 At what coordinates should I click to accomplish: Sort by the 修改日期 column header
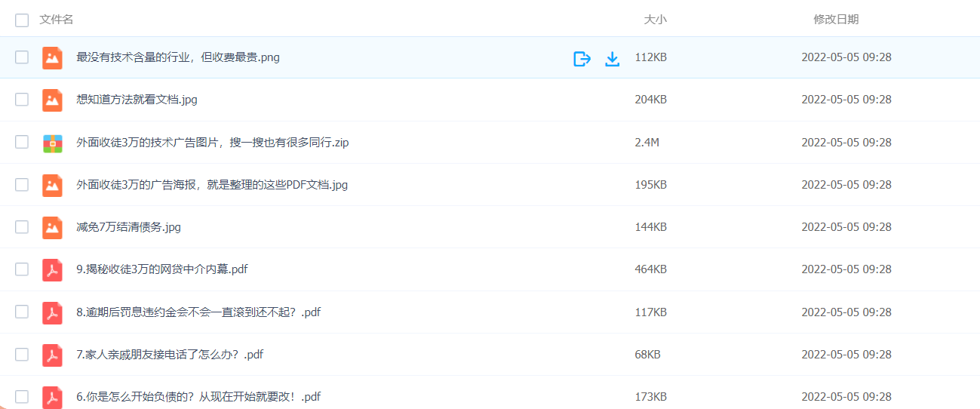836,20
